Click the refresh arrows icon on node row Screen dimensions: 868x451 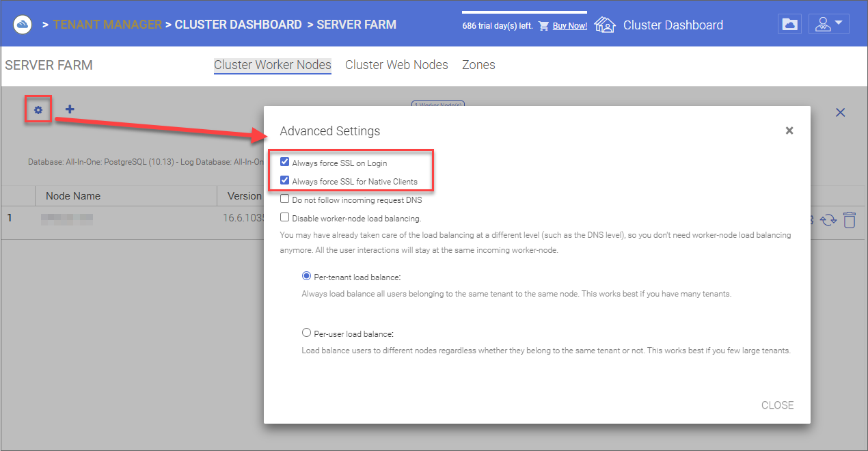828,220
